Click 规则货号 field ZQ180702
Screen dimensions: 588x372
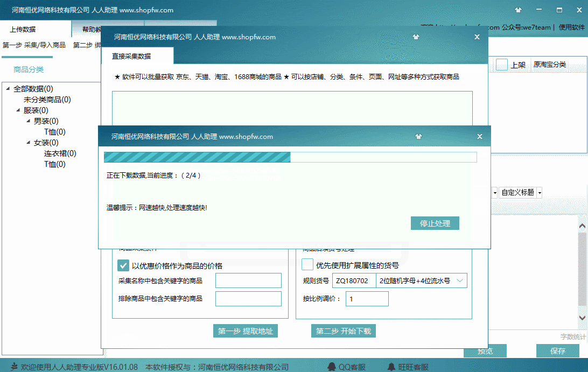354,280
